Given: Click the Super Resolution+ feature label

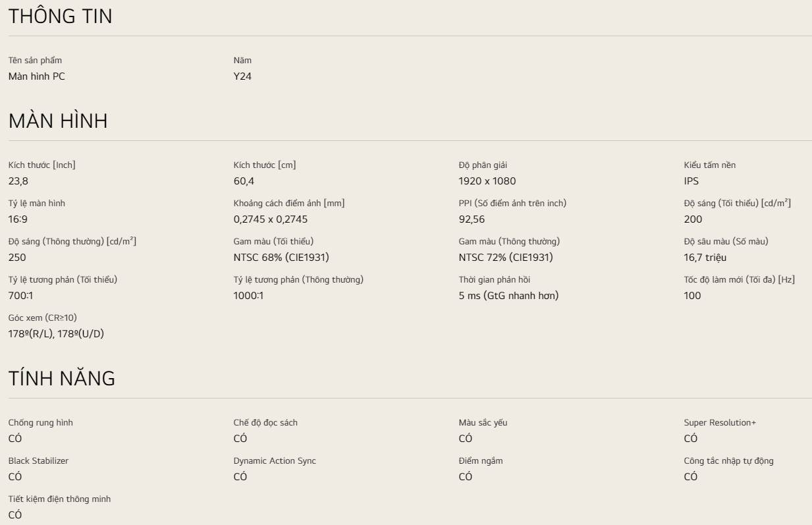Looking at the screenshot, I should click(x=720, y=422).
